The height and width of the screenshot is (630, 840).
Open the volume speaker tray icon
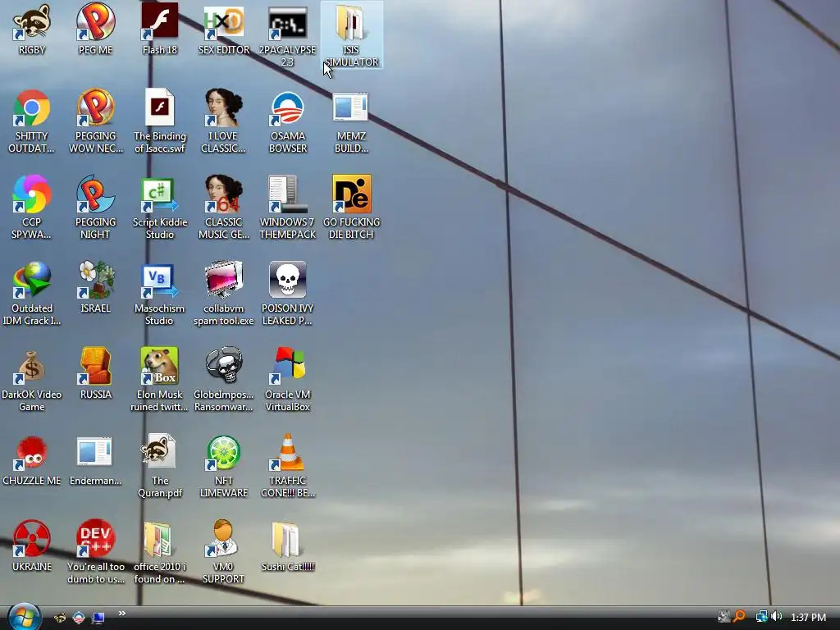click(776, 617)
